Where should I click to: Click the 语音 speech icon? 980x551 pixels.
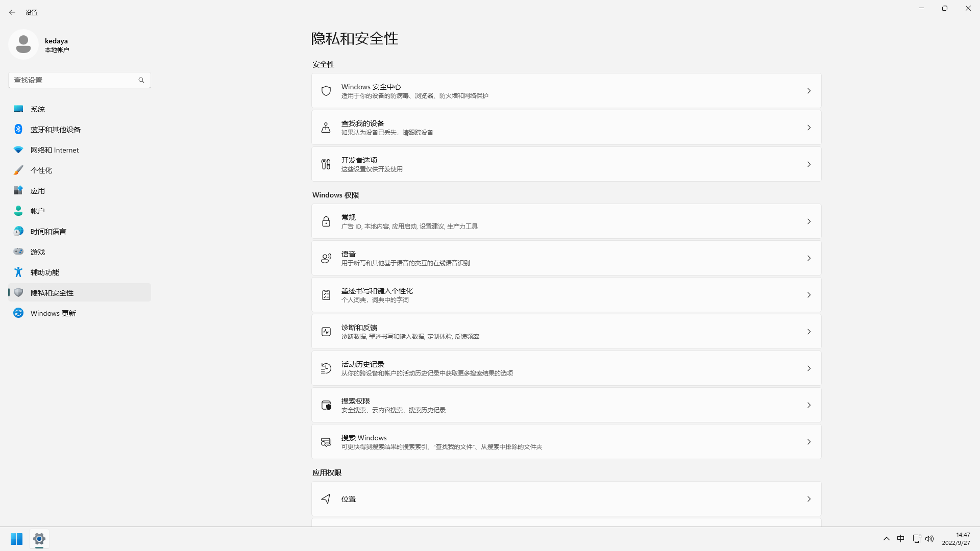[326, 258]
